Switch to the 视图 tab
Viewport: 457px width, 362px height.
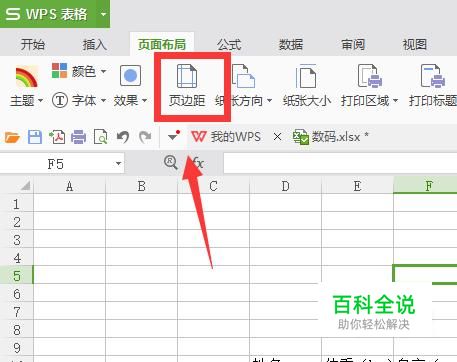(415, 44)
